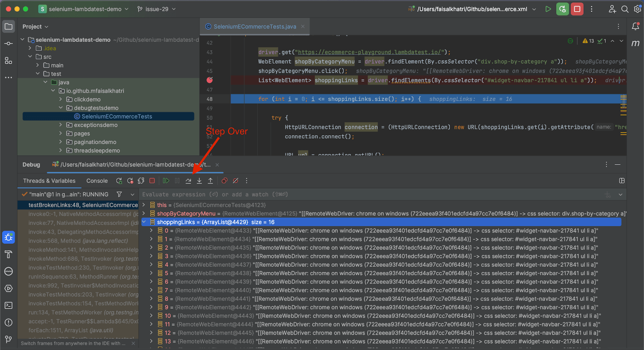644x350 pixels.
Task: Toggle the breakpoint on line 46
Action: point(210,80)
